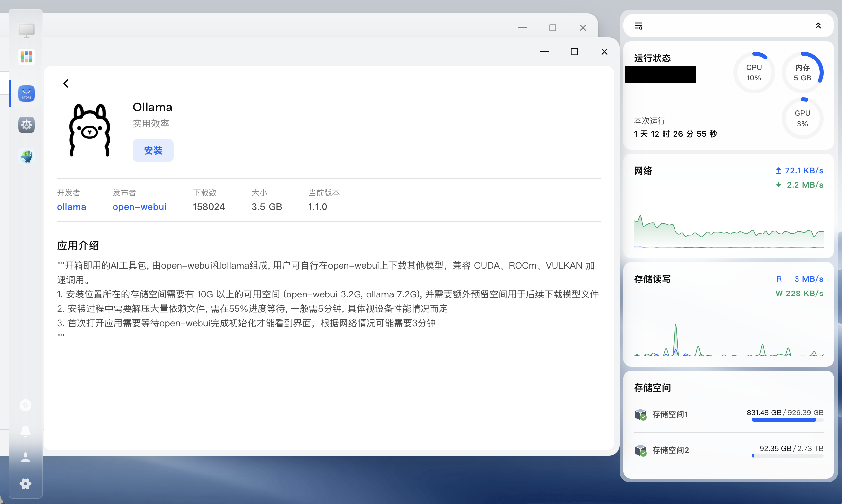The height and width of the screenshot is (504, 842).
Task: Click the network traffic arrows icon in sidebar
Action: [26, 405]
